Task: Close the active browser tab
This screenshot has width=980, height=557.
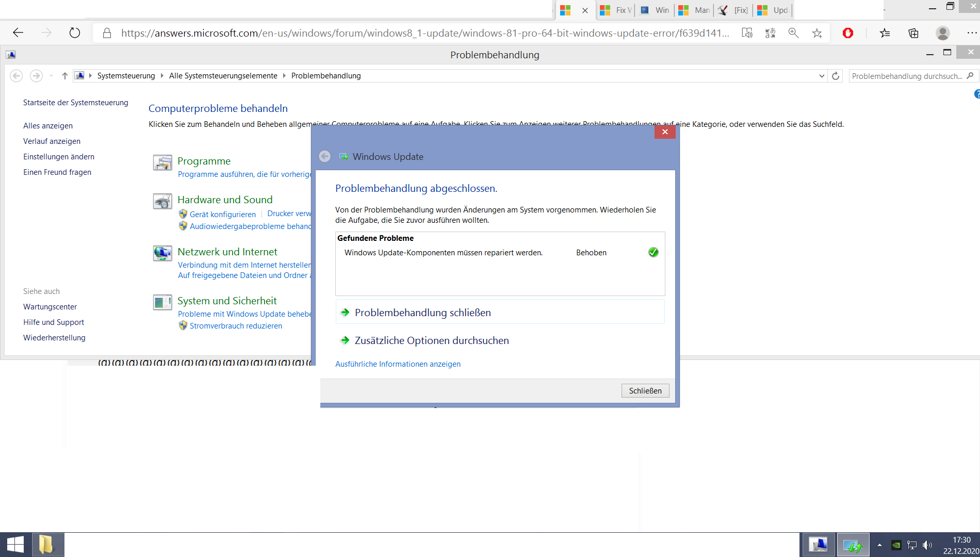Action: pos(585,10)
